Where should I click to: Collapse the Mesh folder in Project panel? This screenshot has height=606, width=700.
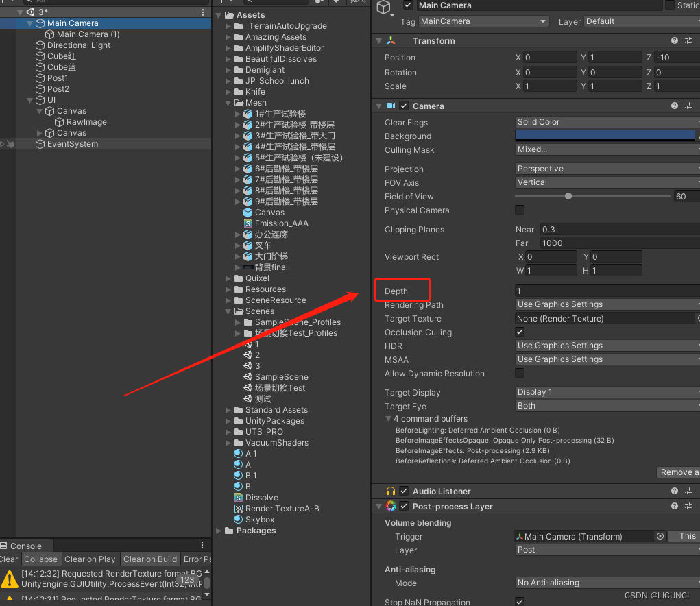(x=230, y=102)
